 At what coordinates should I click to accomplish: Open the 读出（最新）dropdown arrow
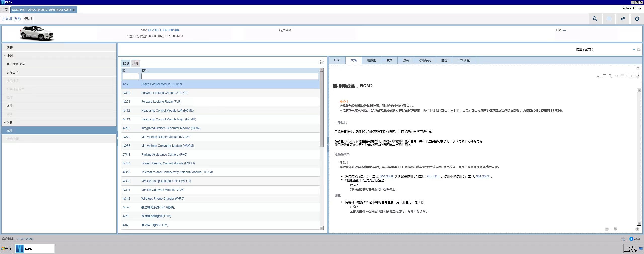634,50
